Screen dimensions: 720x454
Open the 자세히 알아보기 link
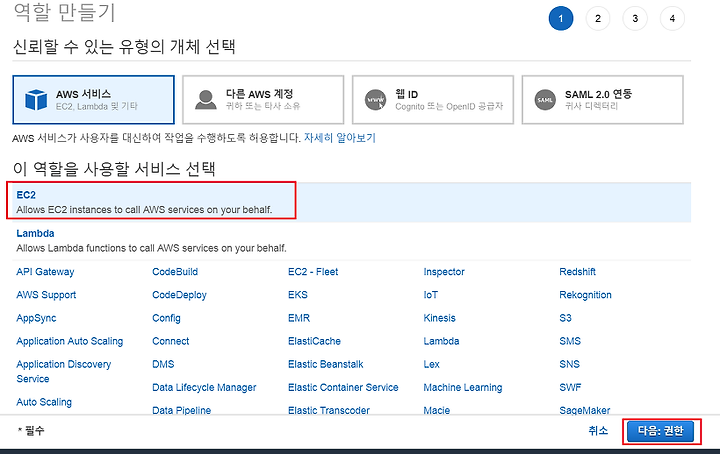[x=340, y=138]
